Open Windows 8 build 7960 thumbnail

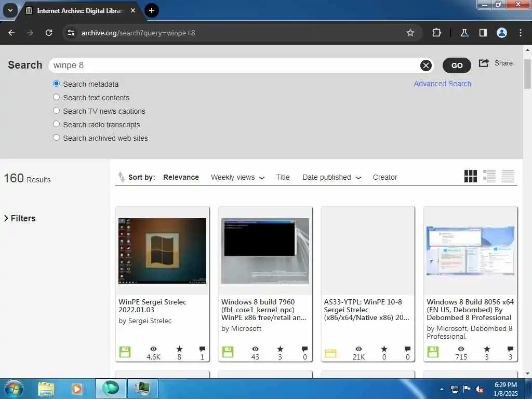point(265,251)
